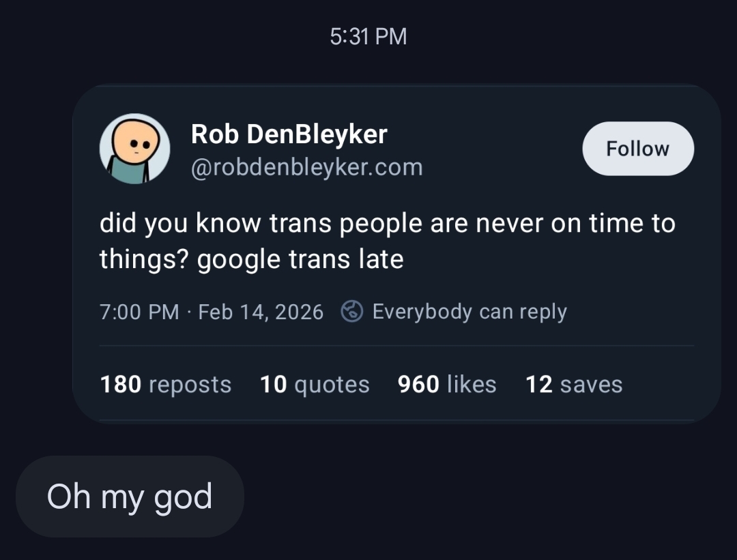Click the word "things?" in the post
737x560 pixels.
coord(144,259)
